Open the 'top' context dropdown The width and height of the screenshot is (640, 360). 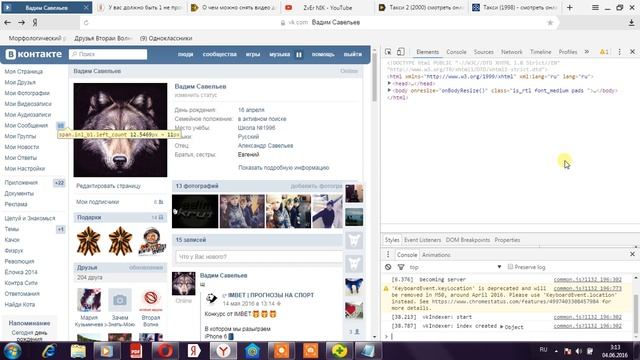(x=455, y=267)
